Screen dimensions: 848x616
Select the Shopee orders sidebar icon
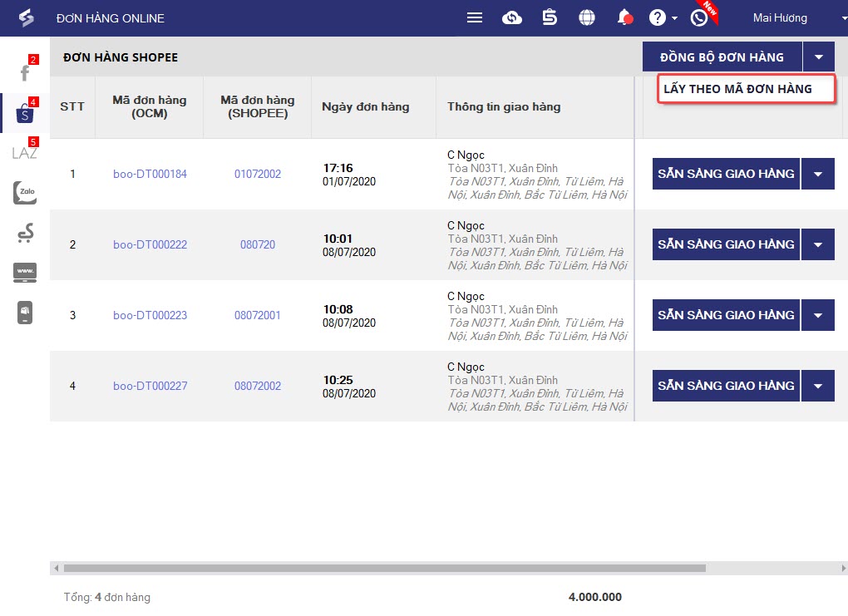[x=25, y=113]
